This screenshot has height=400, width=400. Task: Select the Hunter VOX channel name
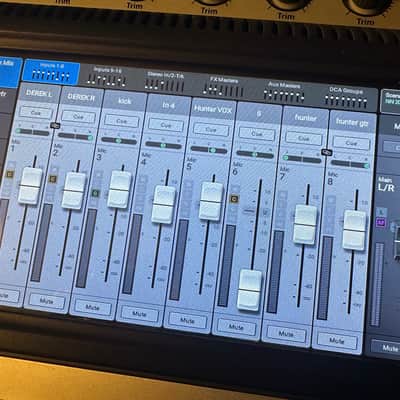click(x=213, y=109)
